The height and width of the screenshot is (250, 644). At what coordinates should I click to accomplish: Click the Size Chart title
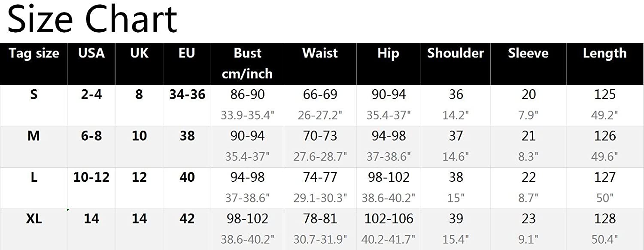click(92, 19)
